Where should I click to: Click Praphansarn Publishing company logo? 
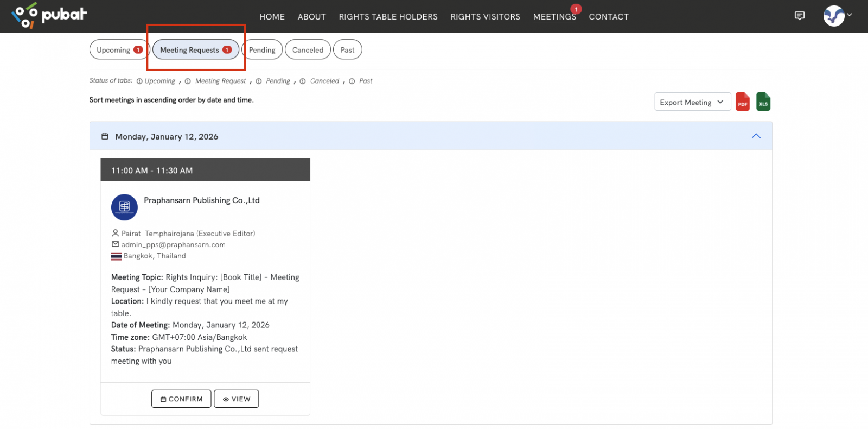pos(124,207)
